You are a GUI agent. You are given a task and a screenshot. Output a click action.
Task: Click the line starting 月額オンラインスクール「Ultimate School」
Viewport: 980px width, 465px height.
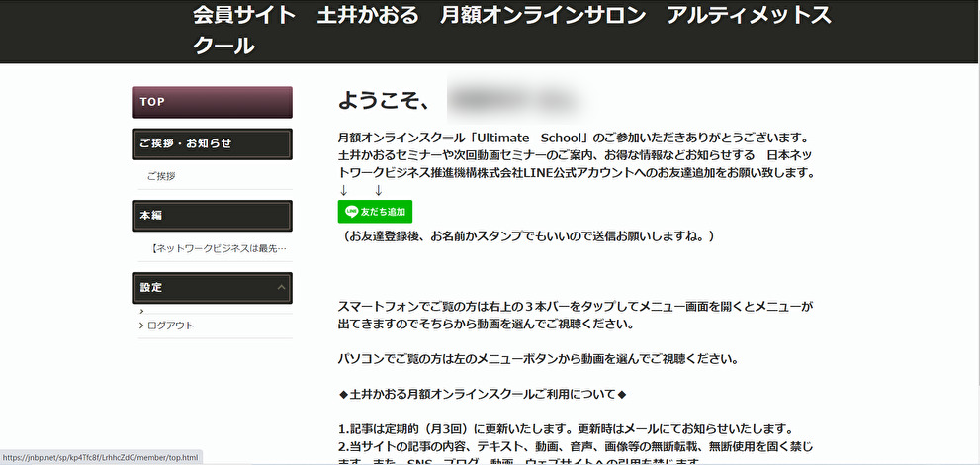coord(574,138)
